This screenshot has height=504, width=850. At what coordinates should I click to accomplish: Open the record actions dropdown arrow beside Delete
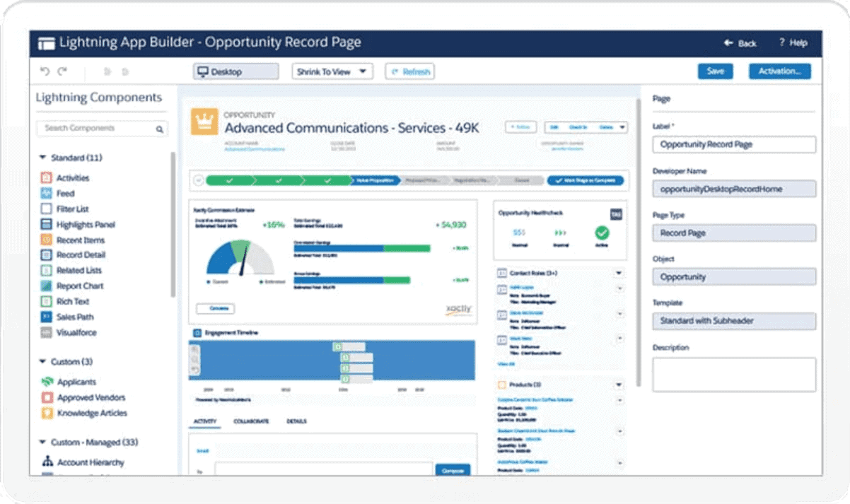(622, 127)
